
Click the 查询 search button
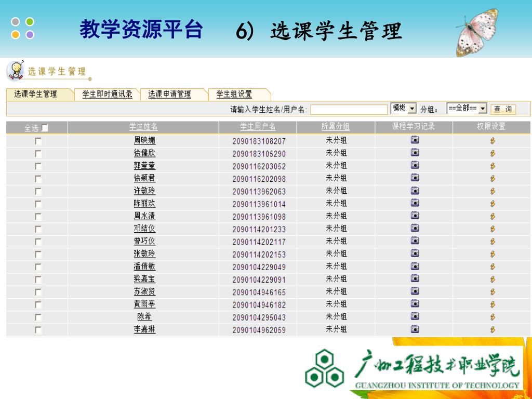coord(502,109)
